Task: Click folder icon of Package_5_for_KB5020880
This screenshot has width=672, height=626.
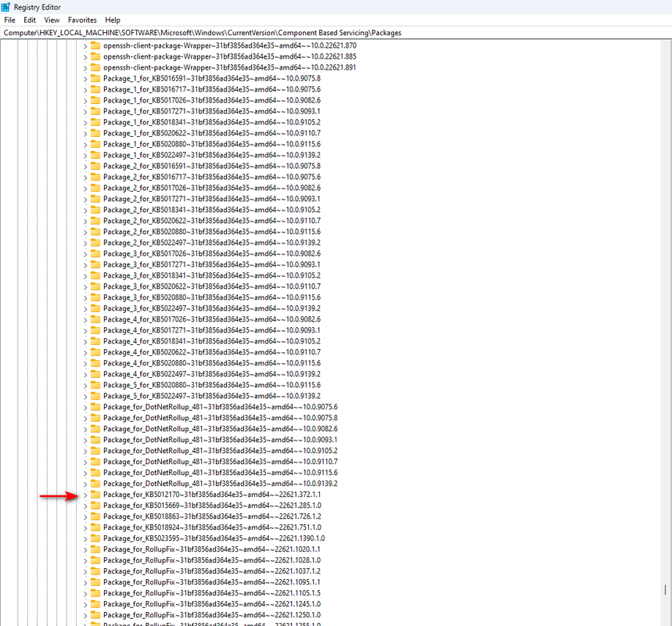Action: tap(95, 385)
